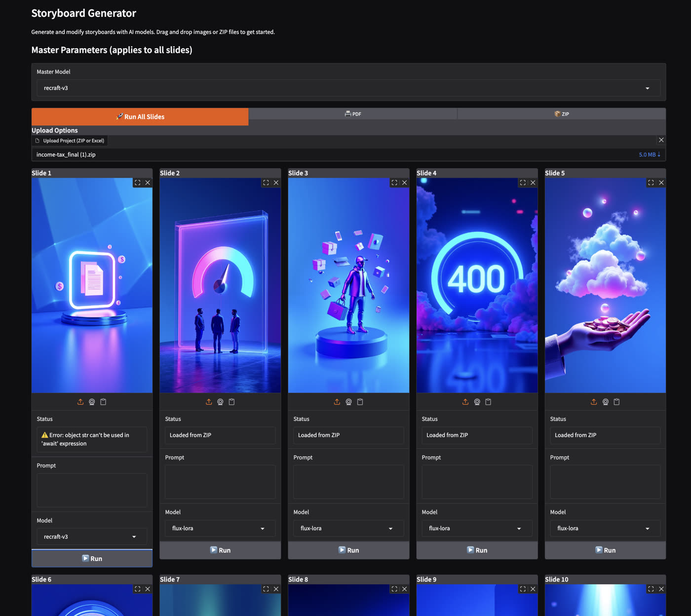The image size is (691, 616).
Task: Run Slide 3 generation
Action: [348, 550]
